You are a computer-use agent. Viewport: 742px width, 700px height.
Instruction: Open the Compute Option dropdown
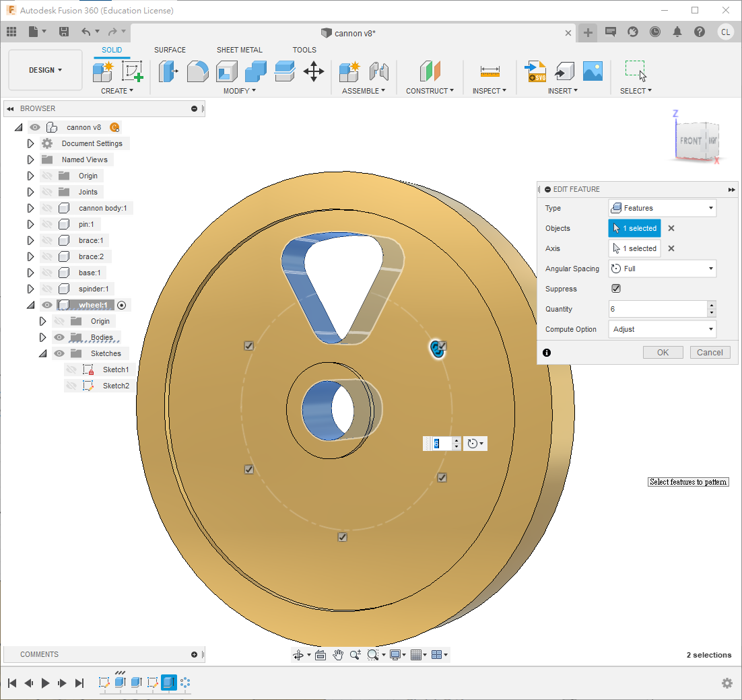(662, 329)
